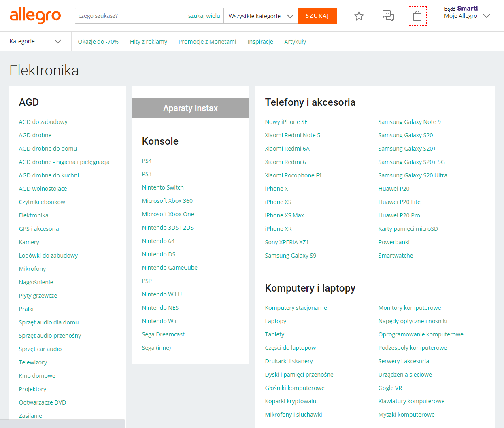Open the Inspiracje tab

pos(260,42)
